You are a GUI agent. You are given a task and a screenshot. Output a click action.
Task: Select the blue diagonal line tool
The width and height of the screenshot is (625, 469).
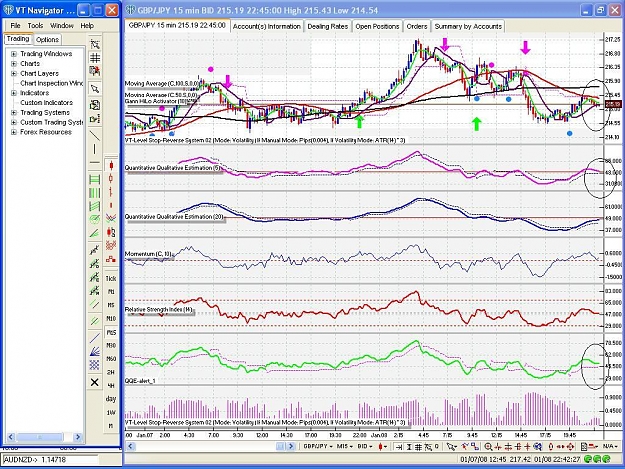(x=94, y=338)
